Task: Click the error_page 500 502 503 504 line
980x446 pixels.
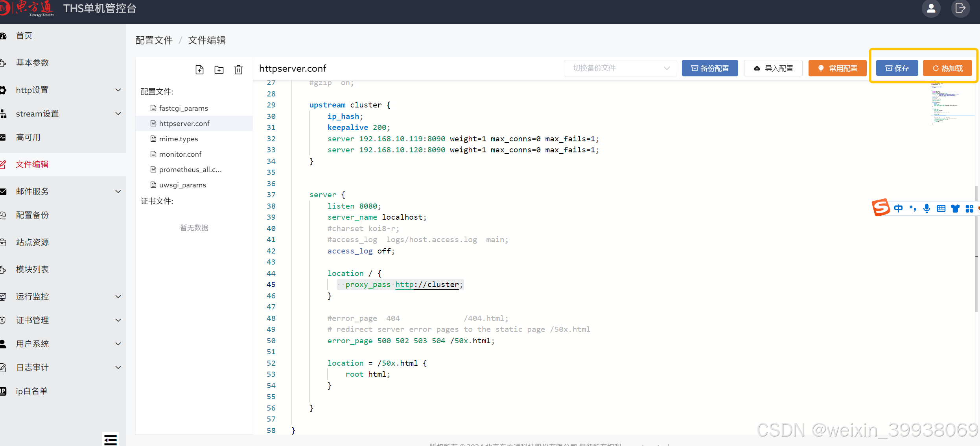Action: [x=411, y=341]
